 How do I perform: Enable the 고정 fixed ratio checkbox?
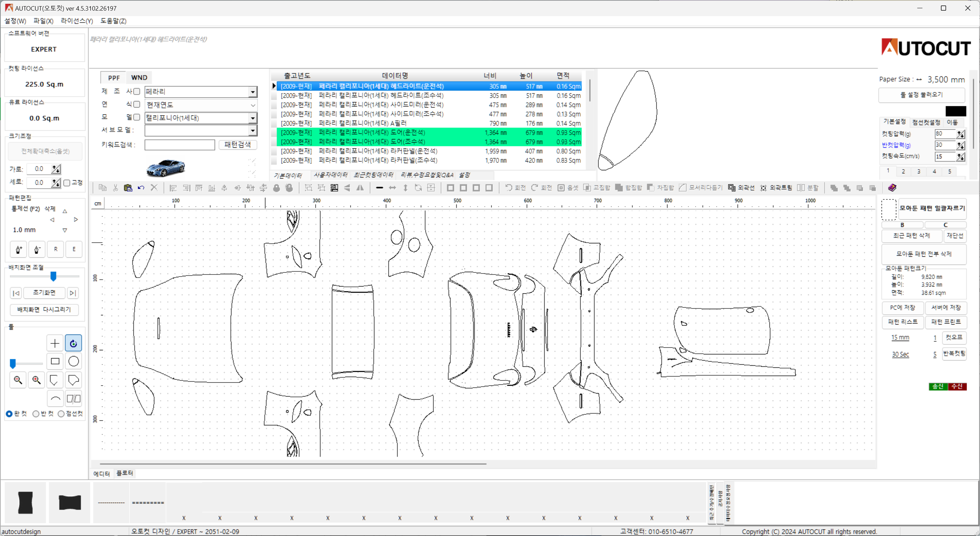point(67,183)
